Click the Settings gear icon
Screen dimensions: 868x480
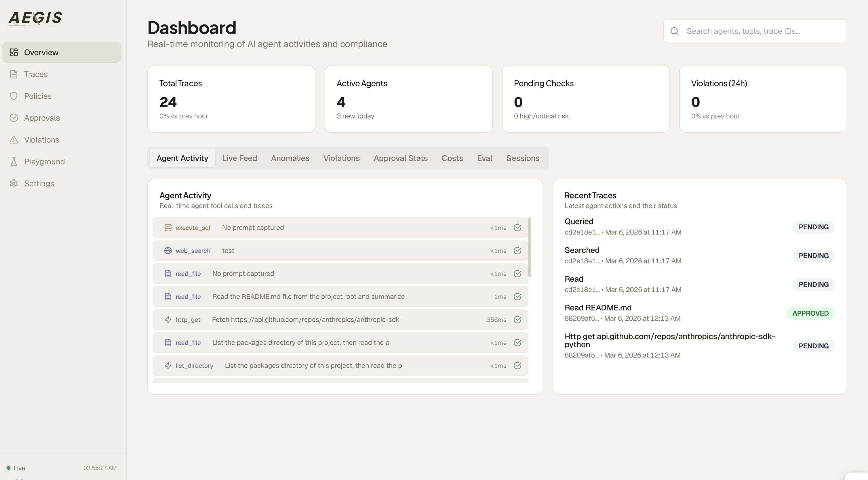pyautogui.click(x=14, y=183)
